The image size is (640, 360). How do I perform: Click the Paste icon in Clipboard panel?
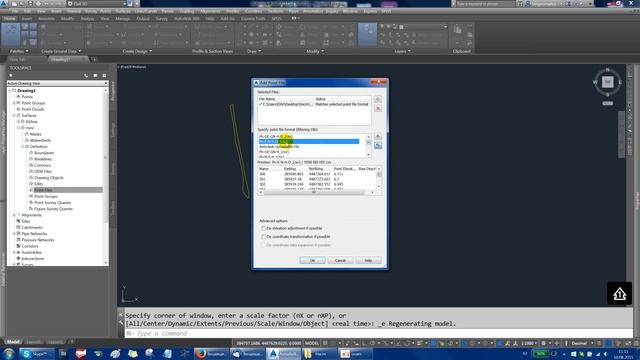[x=458, y=29]
